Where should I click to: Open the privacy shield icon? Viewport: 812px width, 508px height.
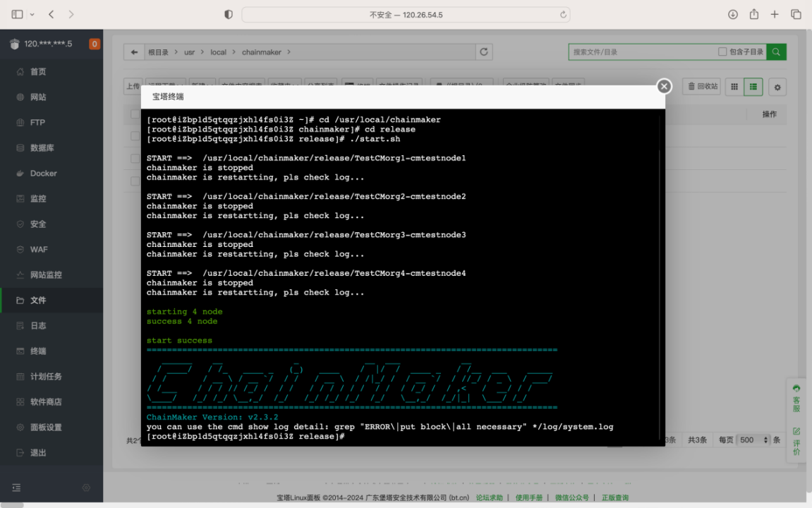(229, 15)
